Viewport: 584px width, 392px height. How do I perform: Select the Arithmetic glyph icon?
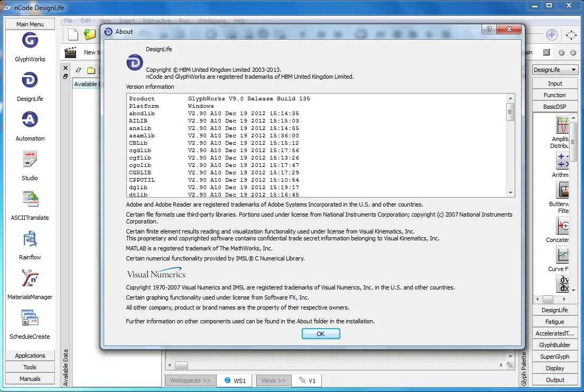(562, 161)
